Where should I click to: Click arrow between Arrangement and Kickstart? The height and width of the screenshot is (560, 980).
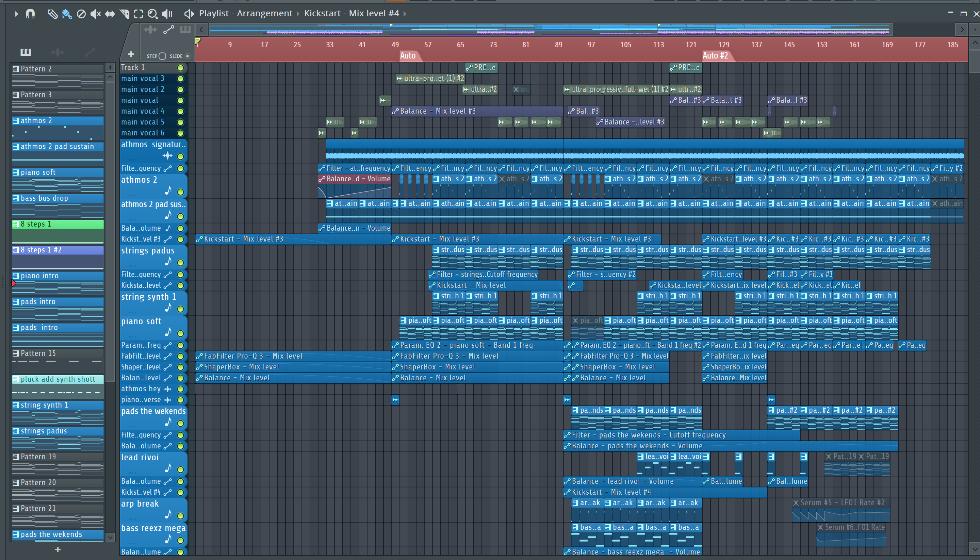(298, 14)
